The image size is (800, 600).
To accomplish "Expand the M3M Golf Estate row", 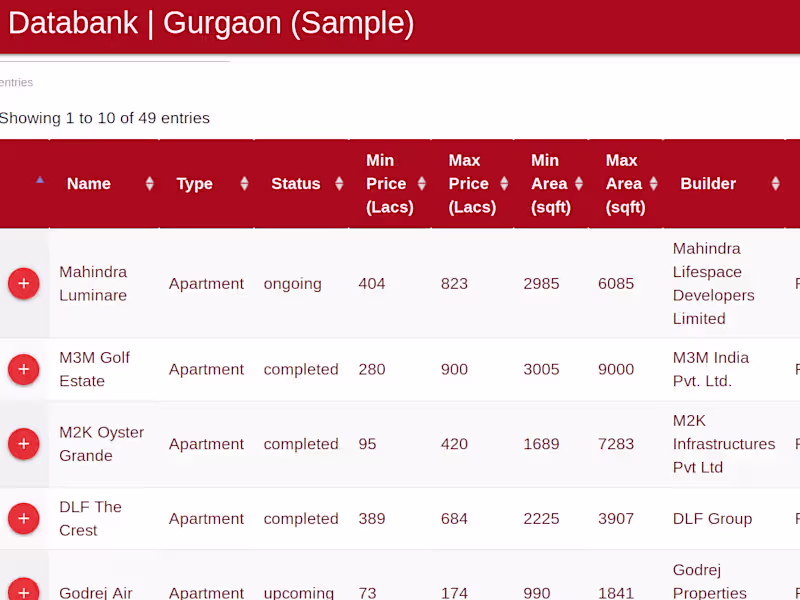I will (x=23, y=369).
